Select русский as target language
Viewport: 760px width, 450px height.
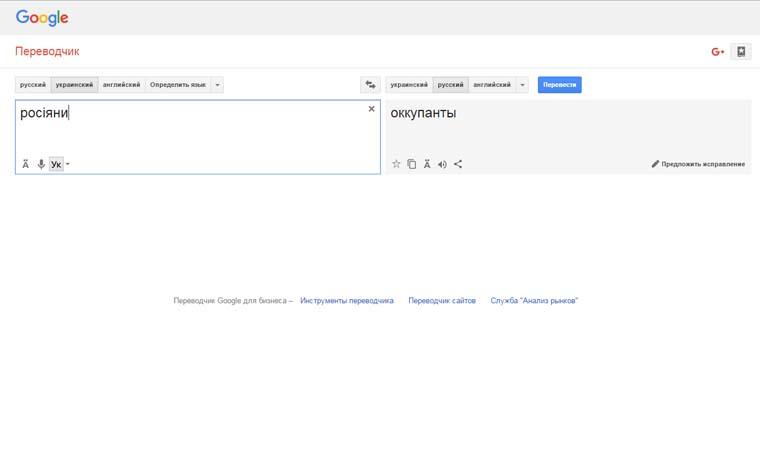tap(451, 85)
